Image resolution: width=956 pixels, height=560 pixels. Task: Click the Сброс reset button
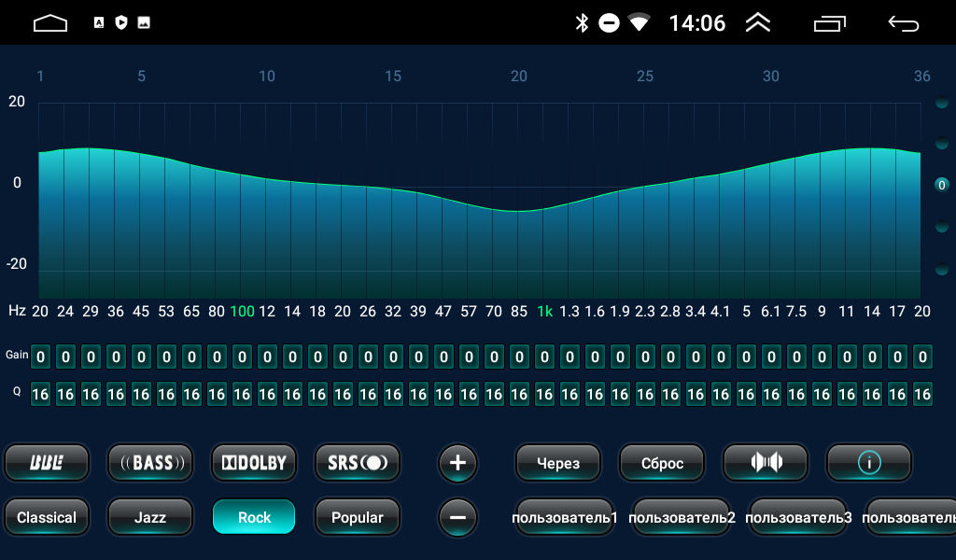662,462
